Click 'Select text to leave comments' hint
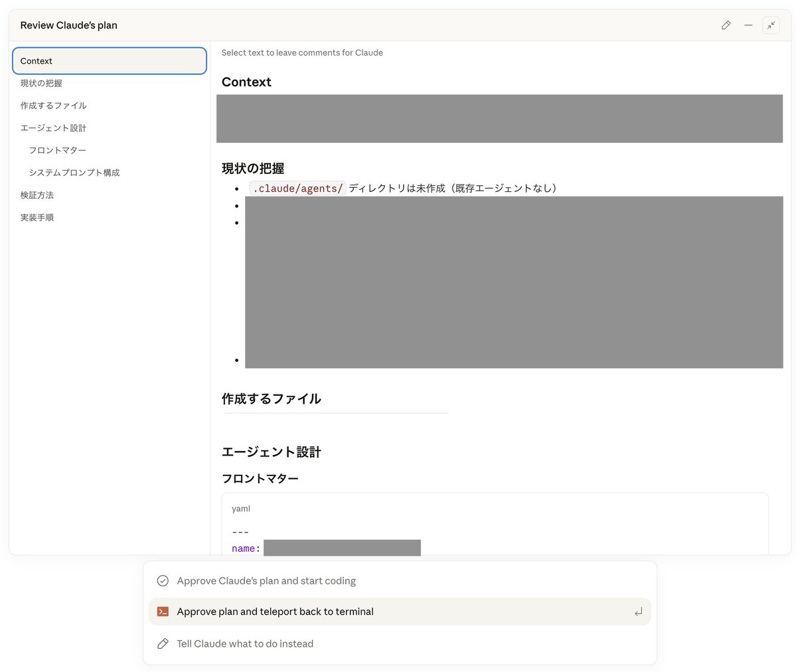Image resolution: width=796 pixels, height=672 pixels. pyautogui.click(x=302, y=53)
